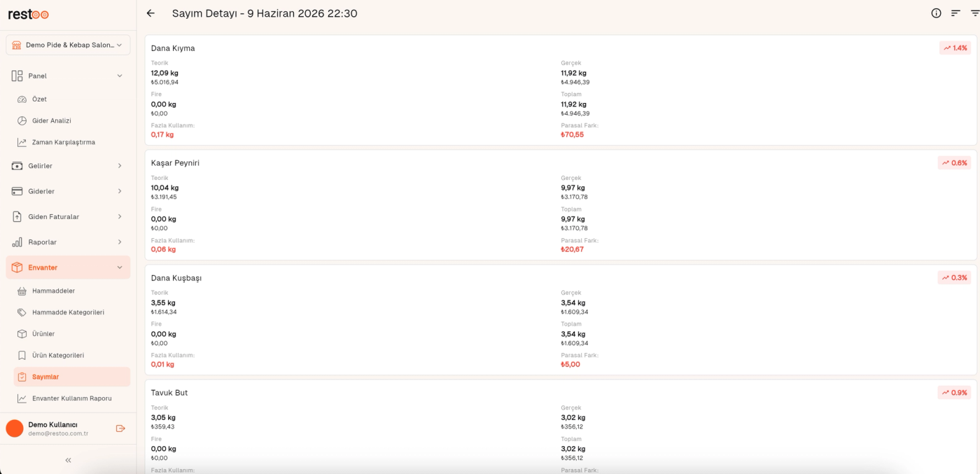This screenshot has width=980, height=474.
Task: Collapse the Panel section chevron
Action: (120, 76)
